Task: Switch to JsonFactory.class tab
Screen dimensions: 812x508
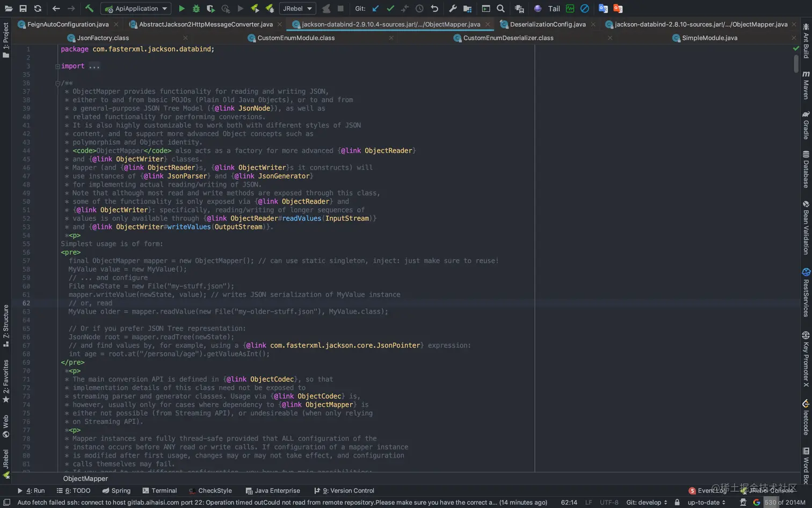Action: (103, 38)
